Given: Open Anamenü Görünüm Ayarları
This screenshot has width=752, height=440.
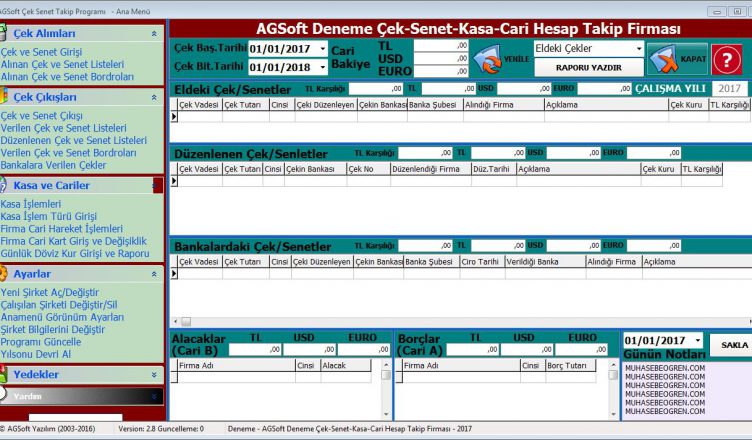Looking at the screenshot, I should point(62,317).
